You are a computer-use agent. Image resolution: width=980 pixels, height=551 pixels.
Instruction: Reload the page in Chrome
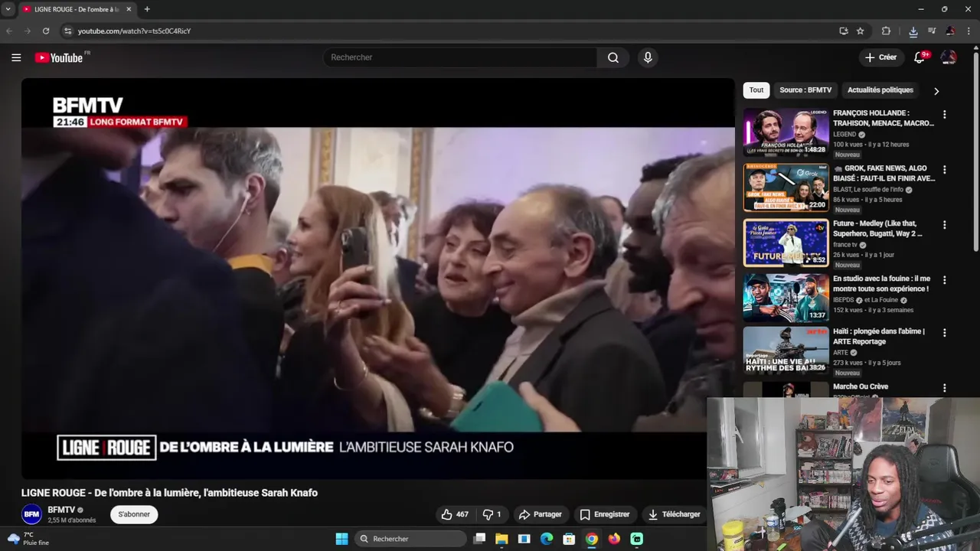coord(46,31)
